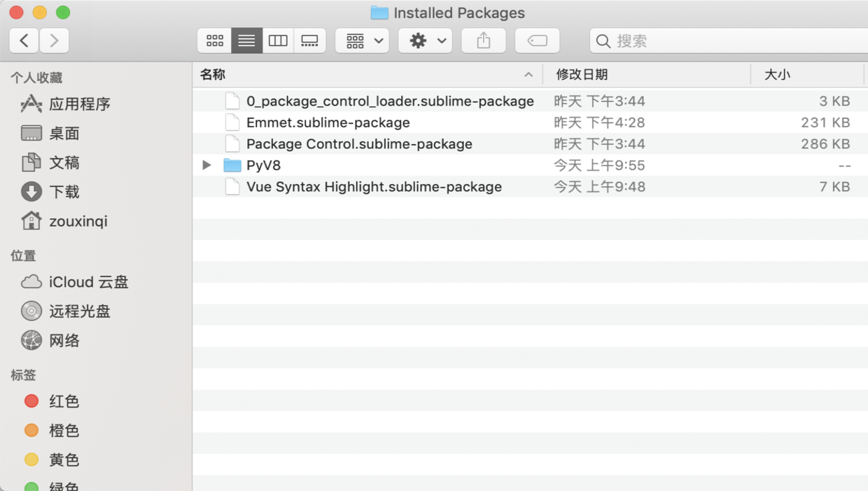Click the 0_package_control_loader document icon
Viewport: 868px width, 491px height.
232,101
